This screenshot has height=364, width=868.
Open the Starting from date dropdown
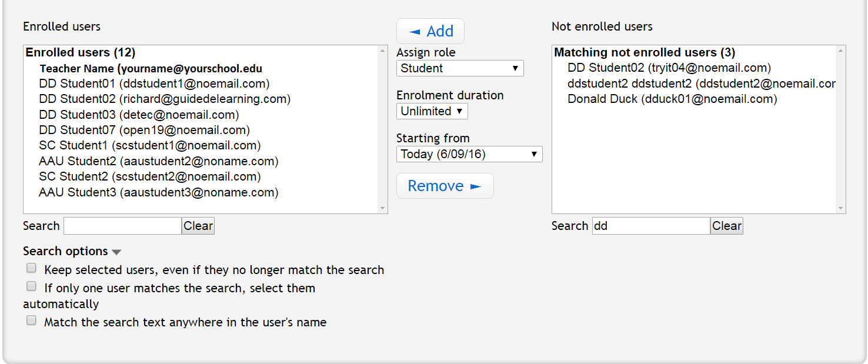click(469, 154)
